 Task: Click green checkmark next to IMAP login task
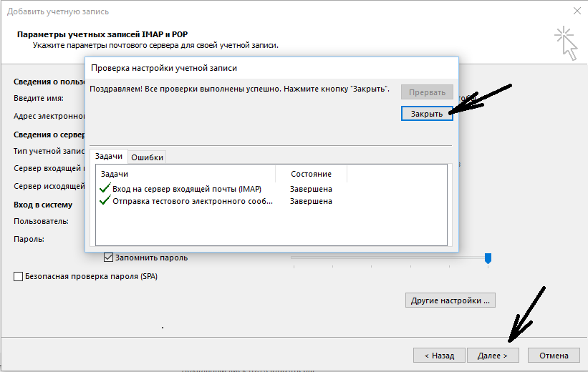[105, 189]
